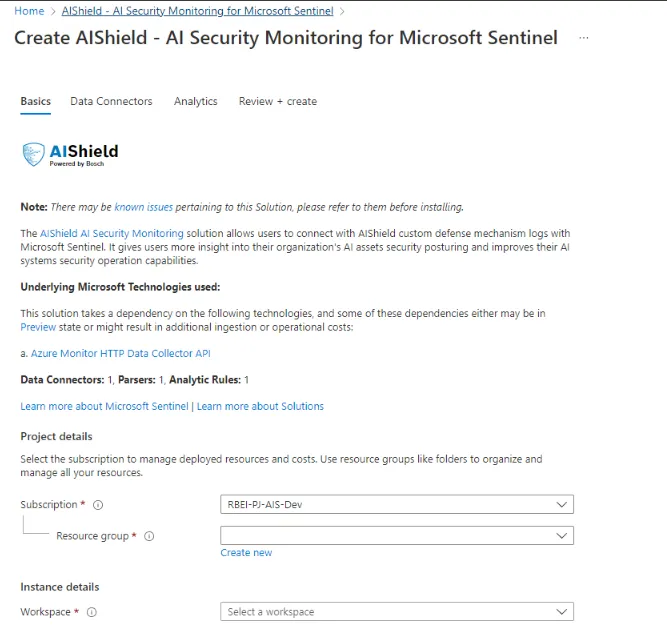Expand the Subscription dropdown arrow
Screen dimensions: 667x640
click(562, 504)
